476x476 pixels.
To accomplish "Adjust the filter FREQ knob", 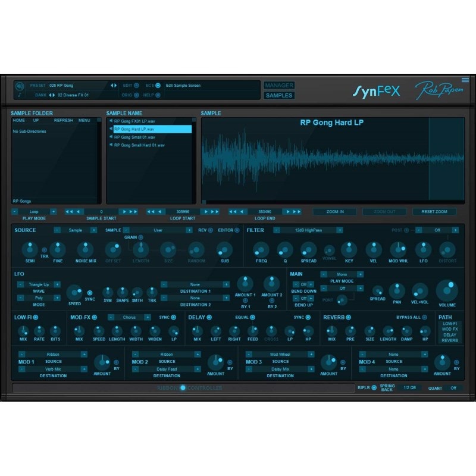I will pyautogui.click(x=261, y=250).
